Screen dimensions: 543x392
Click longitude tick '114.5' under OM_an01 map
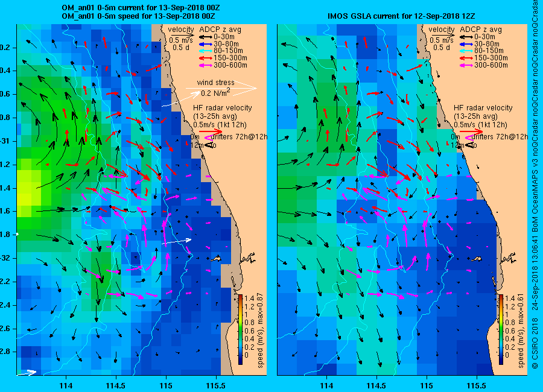(115, 385)
